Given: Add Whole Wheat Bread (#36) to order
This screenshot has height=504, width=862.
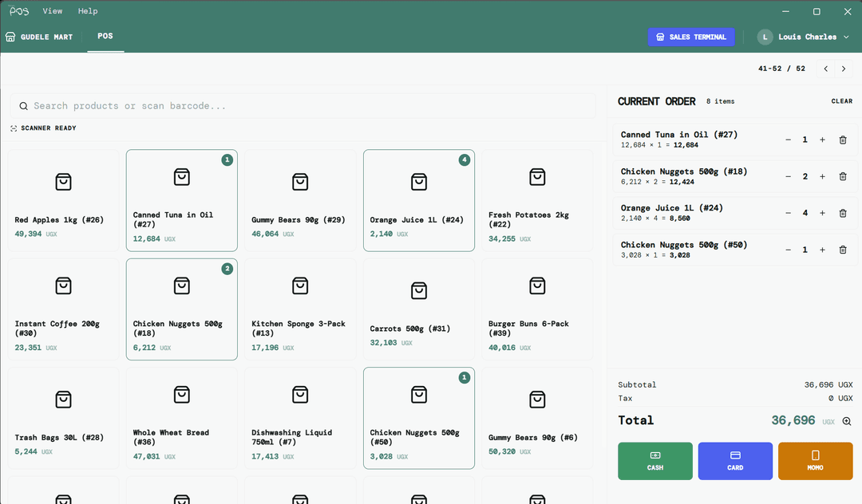Looking at the screenshot, I should [x=182, y=418].
